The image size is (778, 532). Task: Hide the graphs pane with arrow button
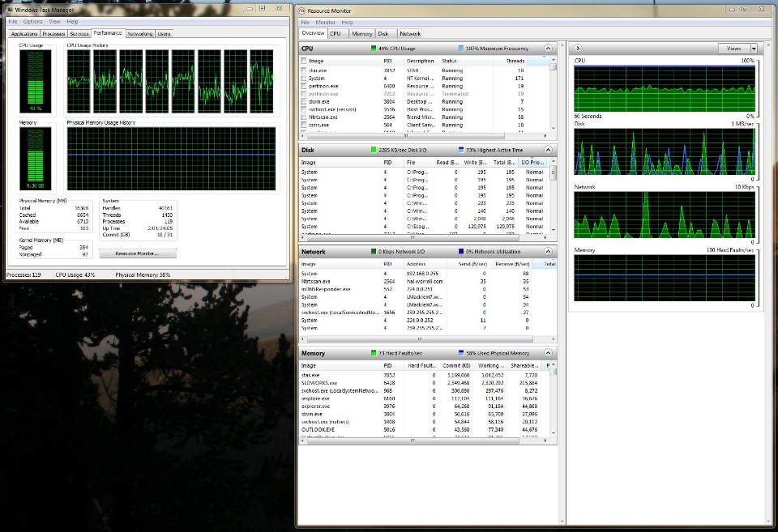coord(578,48)
